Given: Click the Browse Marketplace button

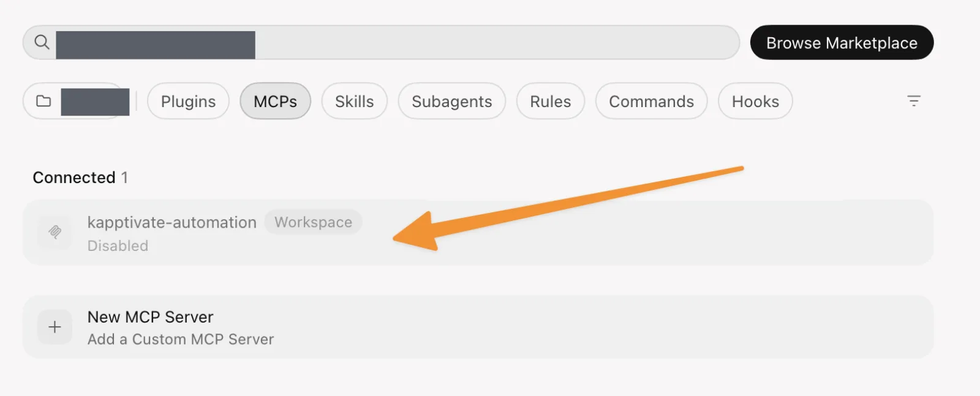Looking at the screenshot, I should (x=842, y=42).
